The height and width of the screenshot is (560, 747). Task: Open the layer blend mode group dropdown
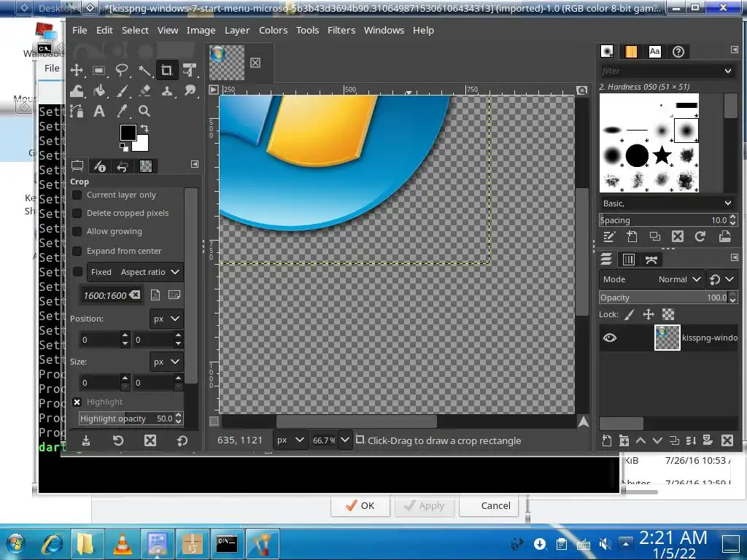[x=721, y=279]
